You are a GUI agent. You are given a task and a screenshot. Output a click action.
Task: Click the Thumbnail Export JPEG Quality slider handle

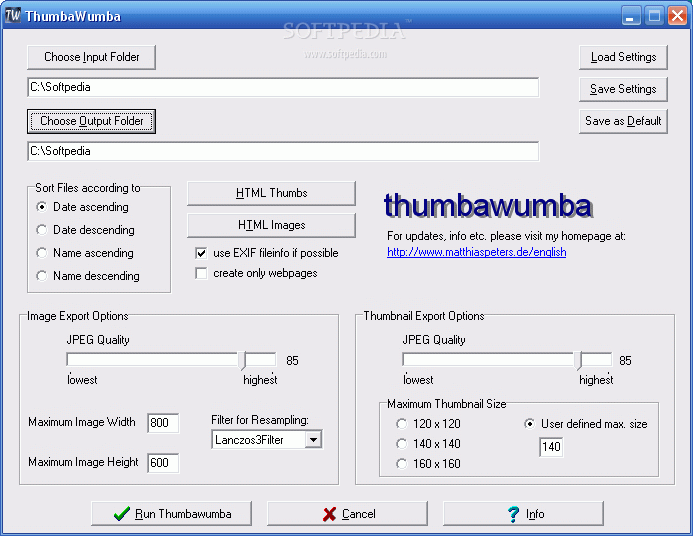pyautogui.click(x=579, y=361)
